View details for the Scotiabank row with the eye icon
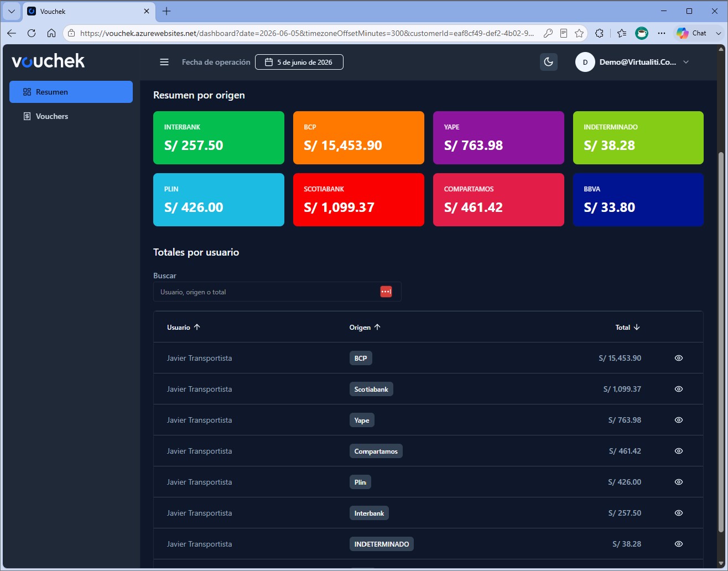 pos(679,389)
